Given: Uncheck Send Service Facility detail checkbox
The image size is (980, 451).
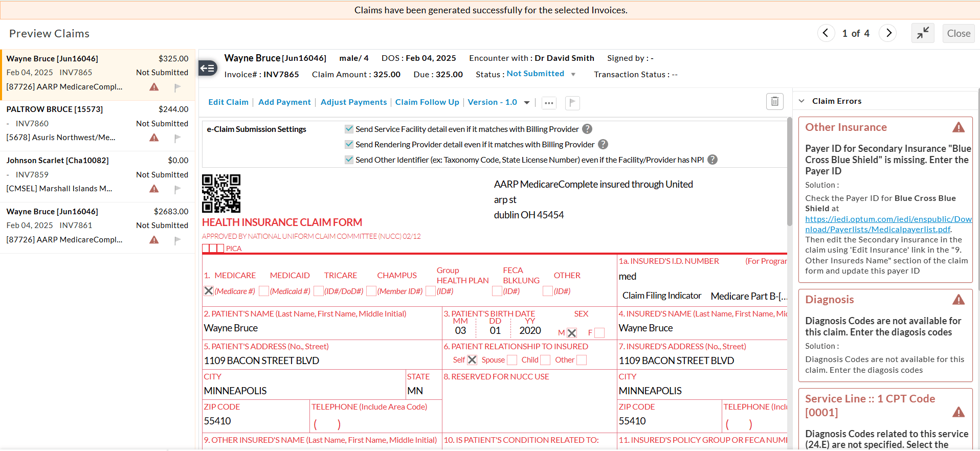Looking at the screenshot, I should coord(349,129).
